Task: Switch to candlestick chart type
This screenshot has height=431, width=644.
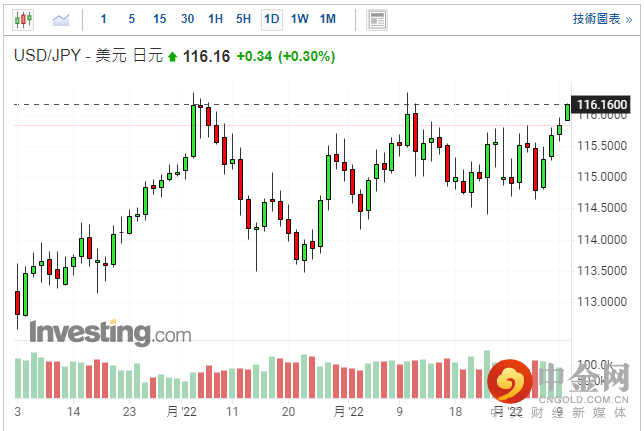Action: point(23,19)
